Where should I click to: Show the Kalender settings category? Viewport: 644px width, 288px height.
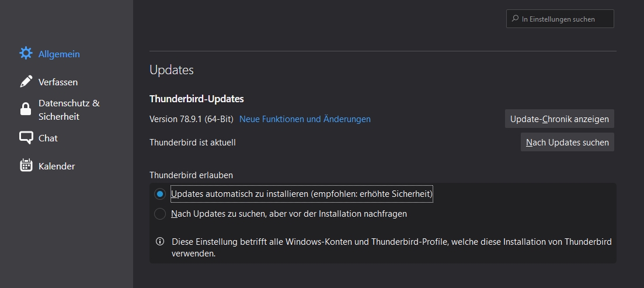57,166
